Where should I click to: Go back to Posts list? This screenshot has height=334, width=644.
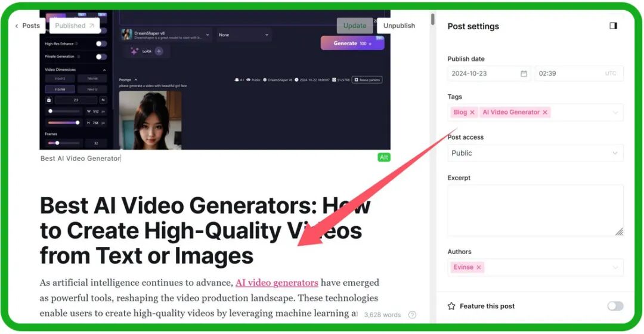point(27,26)
